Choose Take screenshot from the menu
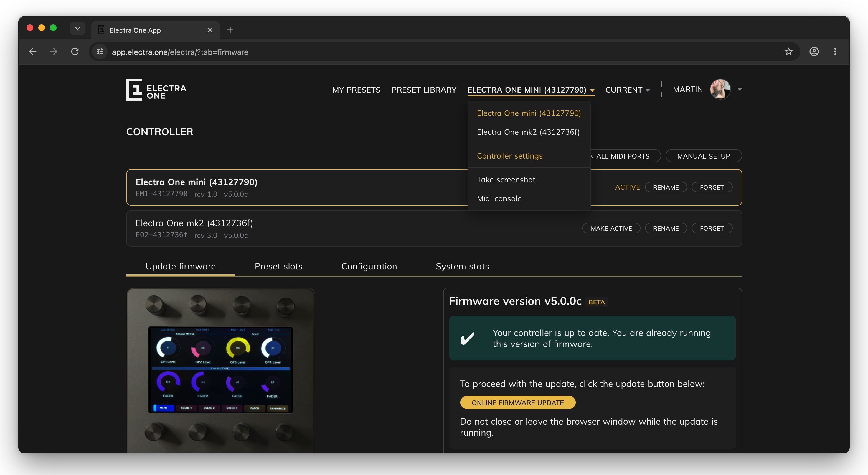This screenshot has width=868, height=475. click(529, 180)
